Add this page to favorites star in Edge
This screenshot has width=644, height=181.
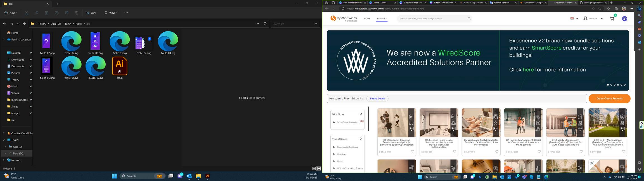600,8
